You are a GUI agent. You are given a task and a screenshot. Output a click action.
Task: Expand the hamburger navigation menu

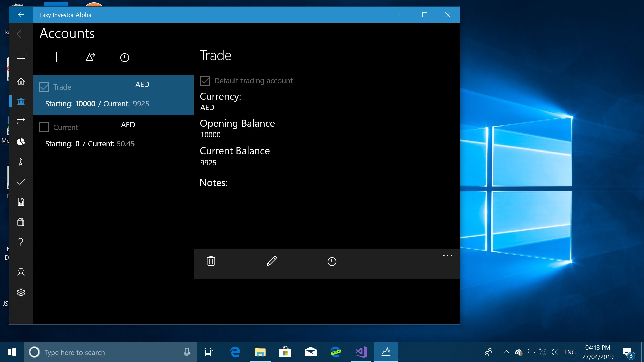pos(21,57)
